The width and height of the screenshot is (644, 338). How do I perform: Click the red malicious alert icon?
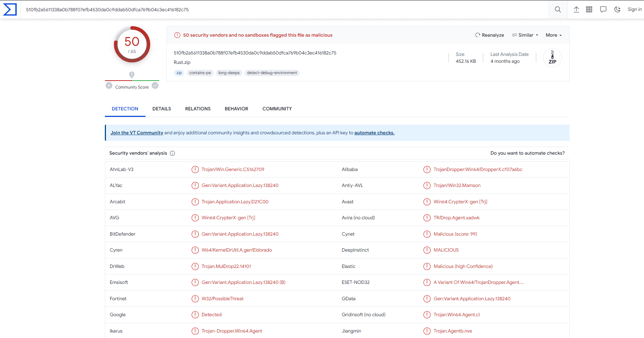177,35
